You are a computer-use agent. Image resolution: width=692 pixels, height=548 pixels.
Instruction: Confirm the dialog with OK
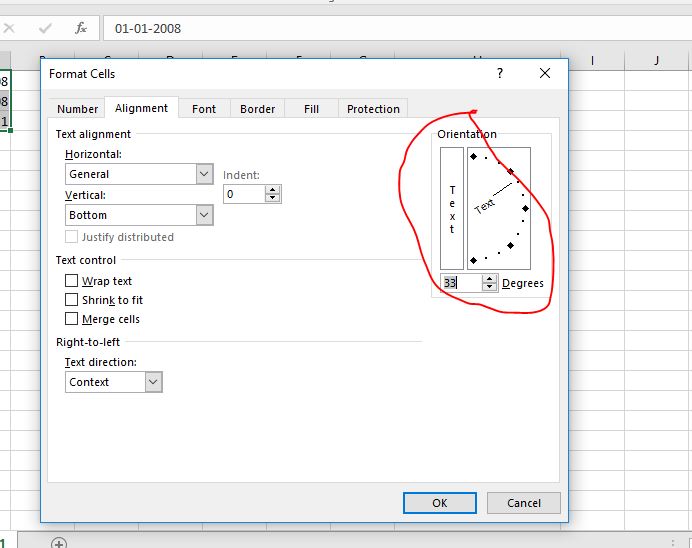[440, 503]
